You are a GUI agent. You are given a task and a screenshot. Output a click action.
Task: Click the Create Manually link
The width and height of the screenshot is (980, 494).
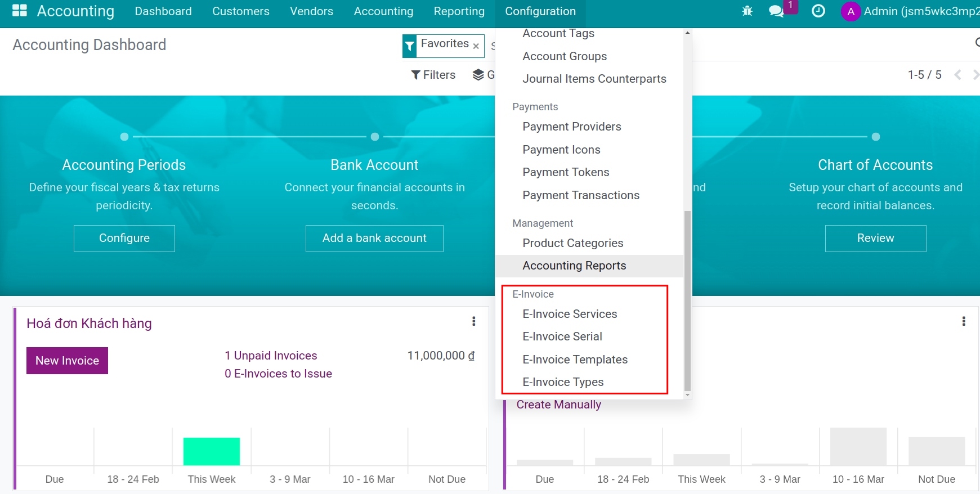click(x=559, y=405)
